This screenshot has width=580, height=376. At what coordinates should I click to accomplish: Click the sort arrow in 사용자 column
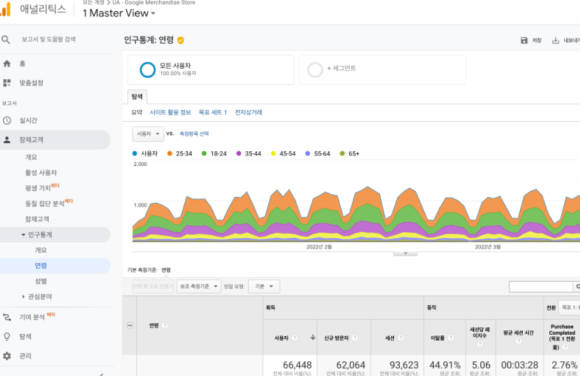[313, 337]
